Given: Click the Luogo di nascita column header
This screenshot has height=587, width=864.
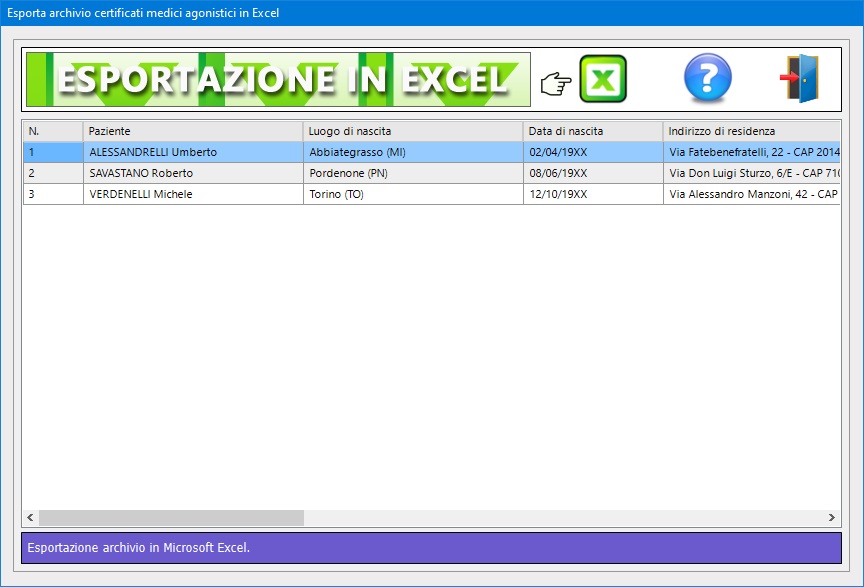Looking at the screenshot, I should pyautogui.click(x=412, y=131).
